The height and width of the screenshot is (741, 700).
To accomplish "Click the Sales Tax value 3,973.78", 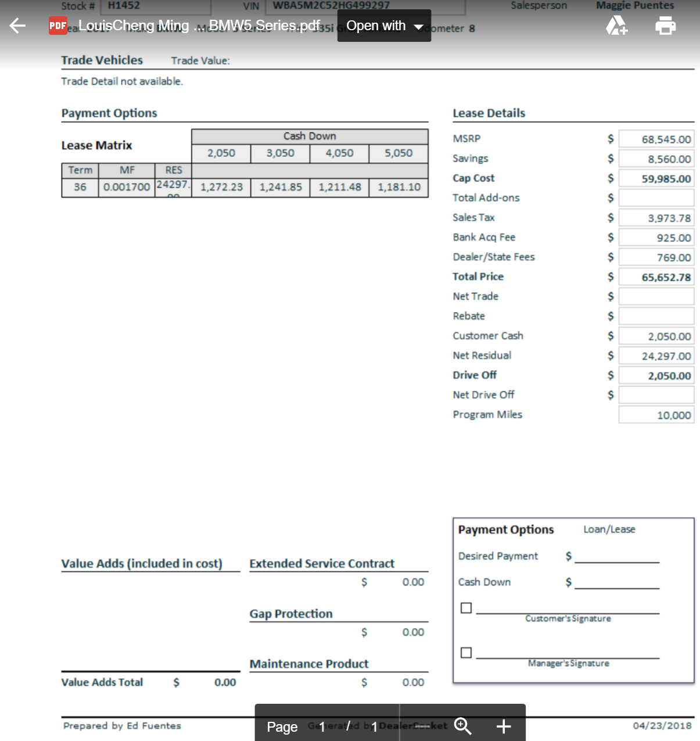I will pos(656,219).
